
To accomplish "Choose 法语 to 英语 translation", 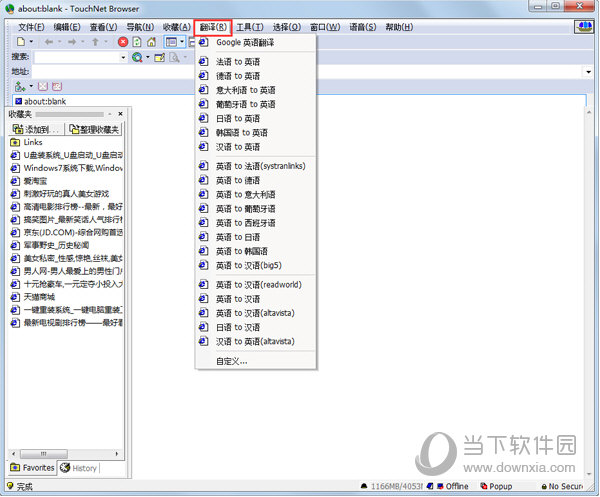I will coord(256,62).
